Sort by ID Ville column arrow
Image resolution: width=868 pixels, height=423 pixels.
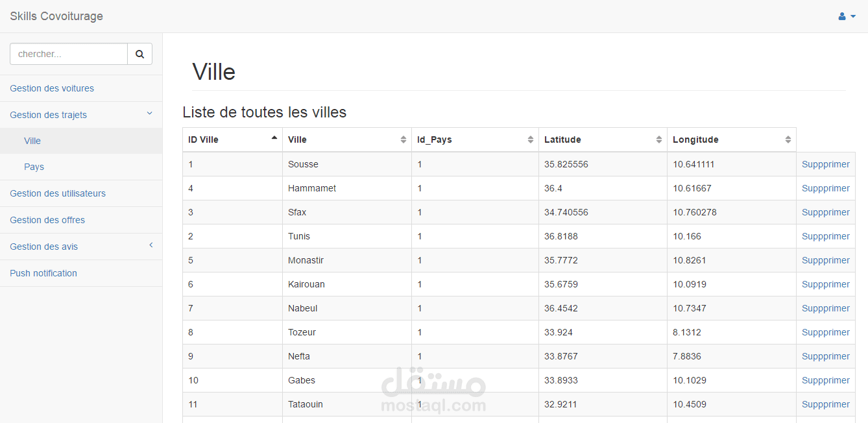pyautogui.click(x=274, y=138)
